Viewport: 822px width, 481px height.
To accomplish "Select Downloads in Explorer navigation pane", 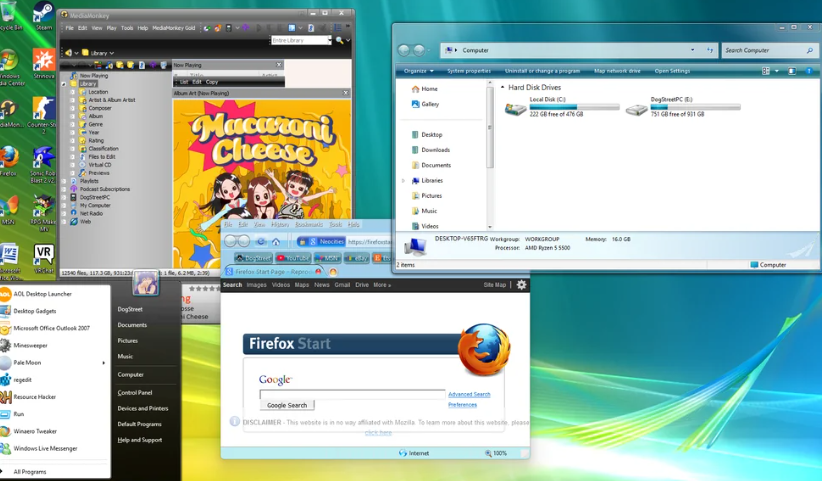I will point(436,150).
